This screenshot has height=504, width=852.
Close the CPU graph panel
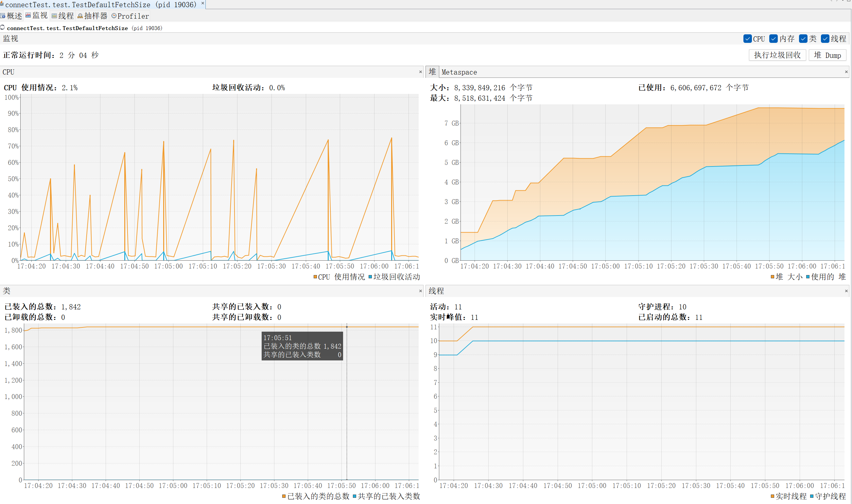pos(420,72)
